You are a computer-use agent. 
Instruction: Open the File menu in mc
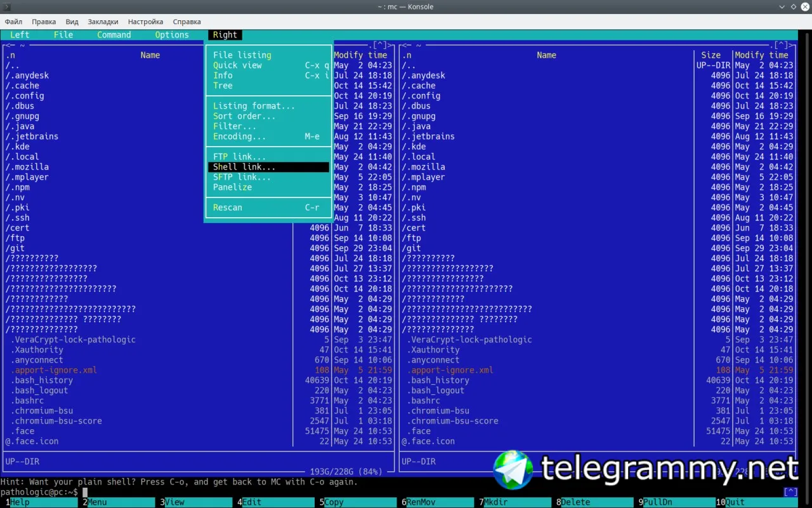point(63,35)
